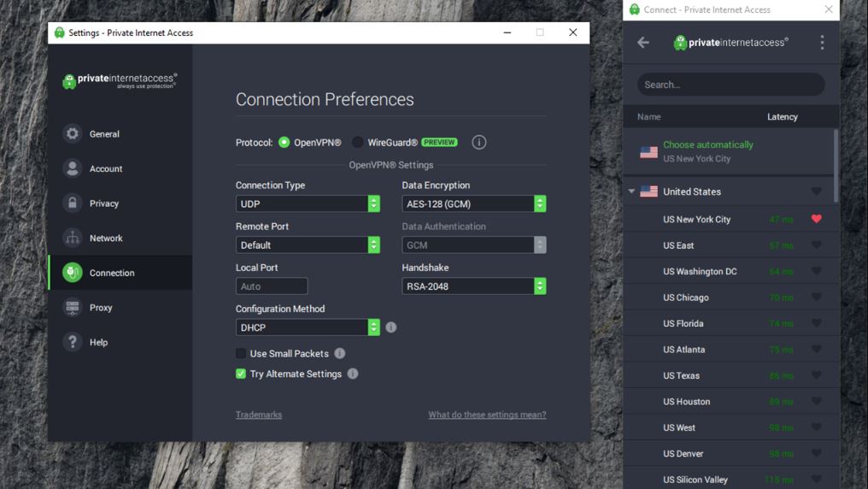Sort regions by Name column
The width and height of the screenshot is (868, 489).
(x=648, y=117)
